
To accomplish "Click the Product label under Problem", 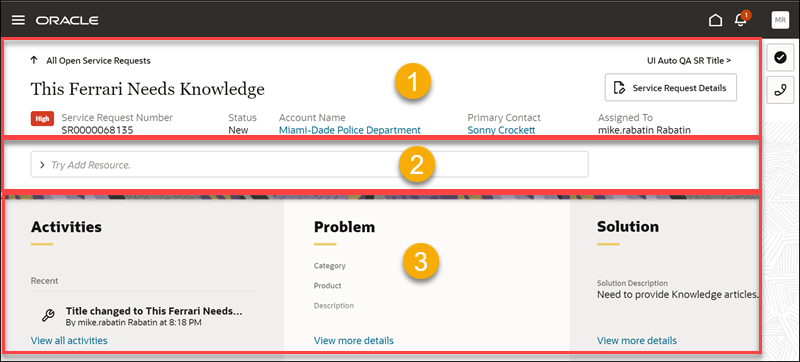I will click(328, 286).
